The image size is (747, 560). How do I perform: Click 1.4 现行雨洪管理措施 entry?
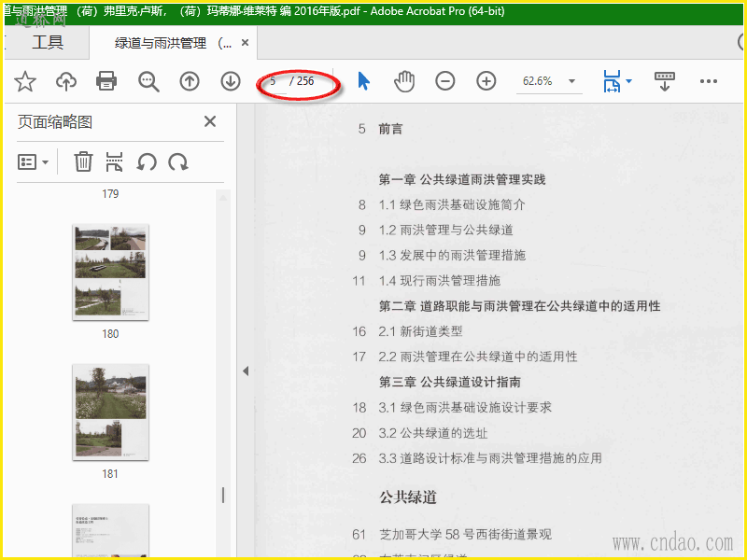tap(439, 281)
